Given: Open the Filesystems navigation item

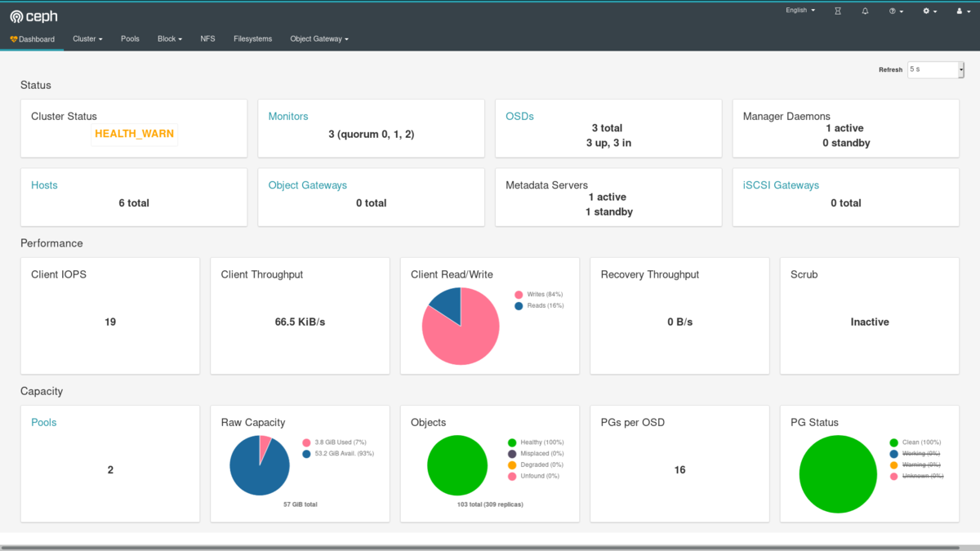Looking at the screenshot, I should coord(252,39).
